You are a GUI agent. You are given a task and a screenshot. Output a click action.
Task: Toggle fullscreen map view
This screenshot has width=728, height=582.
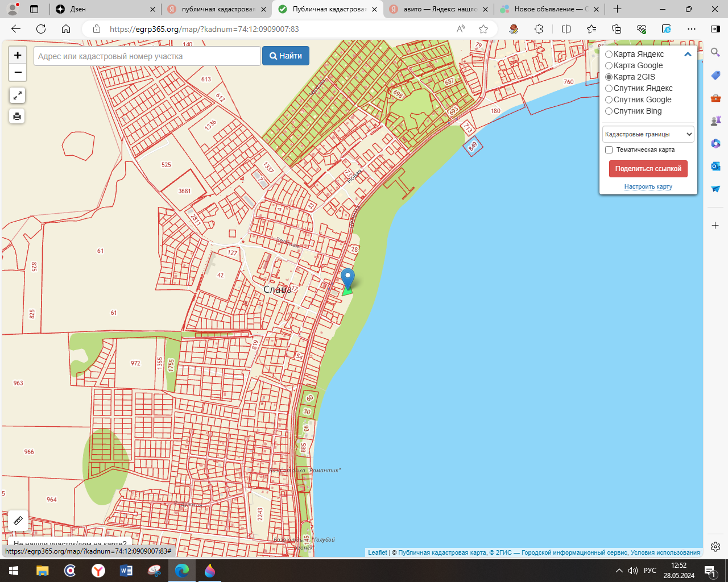point(17,95)
